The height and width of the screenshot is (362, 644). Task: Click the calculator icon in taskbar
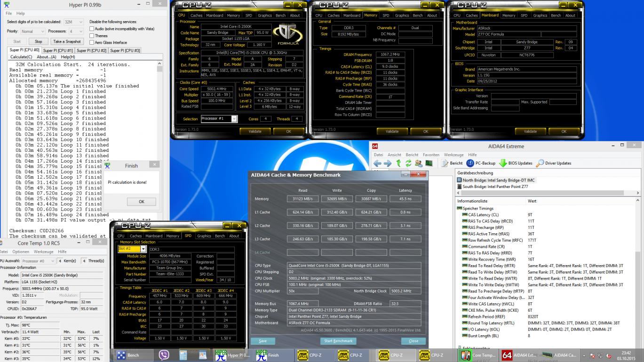183,355
